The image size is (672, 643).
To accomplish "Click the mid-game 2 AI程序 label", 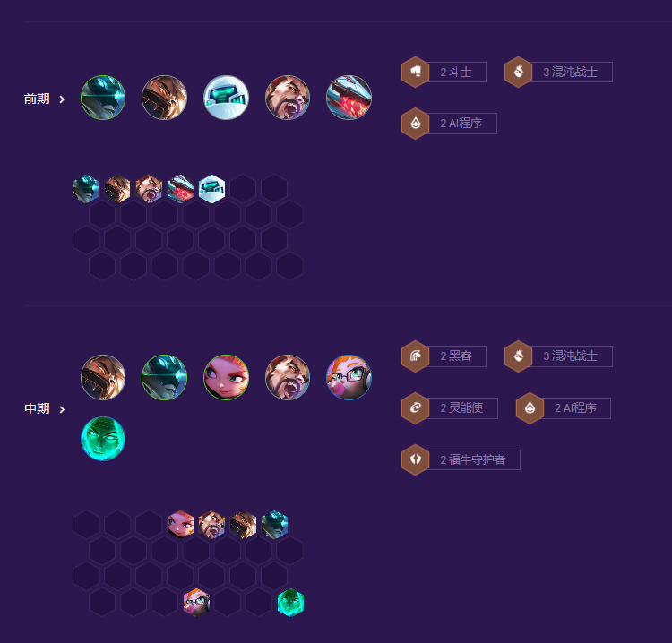I will [x=575, y=407].
